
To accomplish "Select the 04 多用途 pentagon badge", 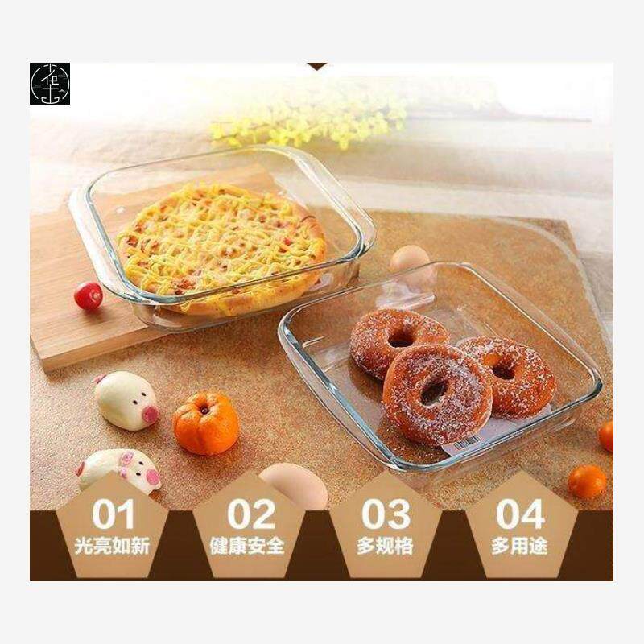I will pyautogui.click(x=521, y=526).
